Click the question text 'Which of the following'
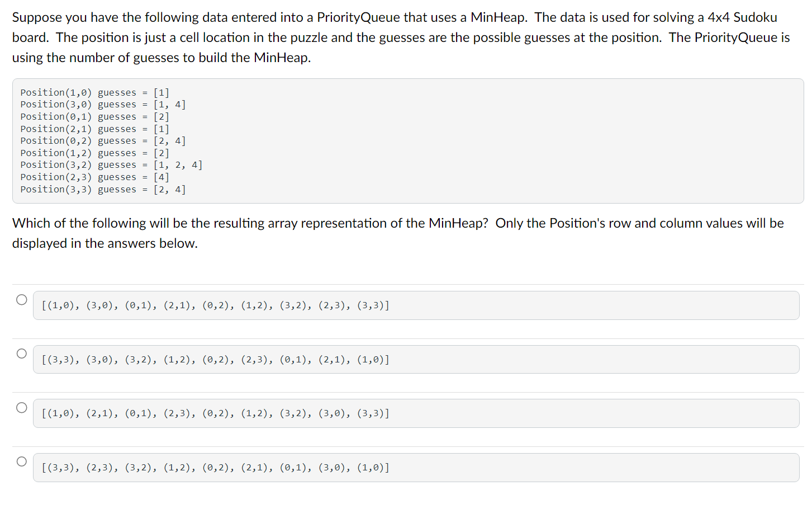The width and height of the screenshot is (812, 509). (398, 233)
